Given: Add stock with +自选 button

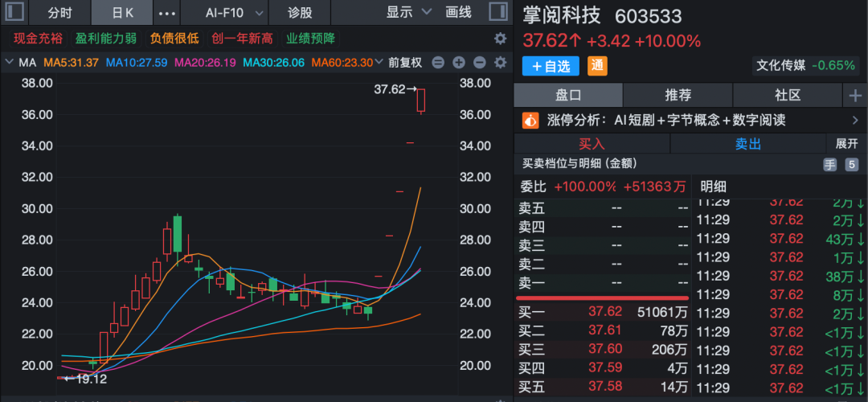Looking at the screenshot, I should click(551, 66).
